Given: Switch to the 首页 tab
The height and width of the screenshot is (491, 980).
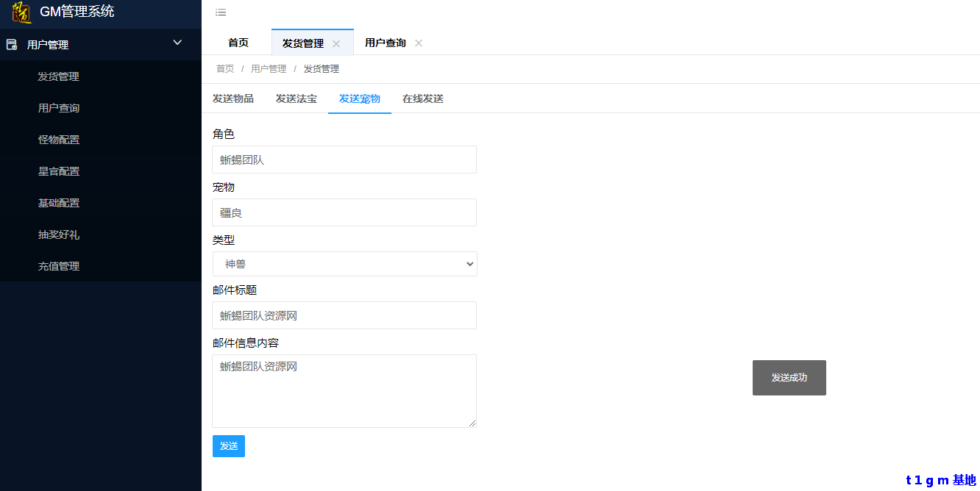Looking at the screenshot, I should coord(238,43).
